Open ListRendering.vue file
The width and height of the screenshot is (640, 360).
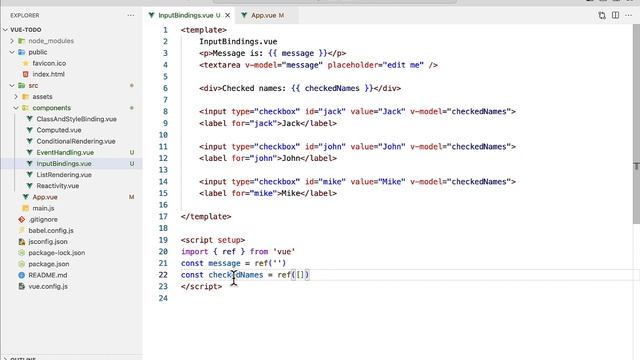click(64, 175)
